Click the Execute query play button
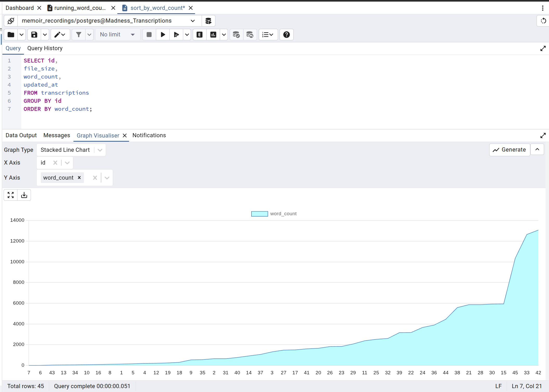The width and height of the screenshot is (549, 392). tap(163, 35)
